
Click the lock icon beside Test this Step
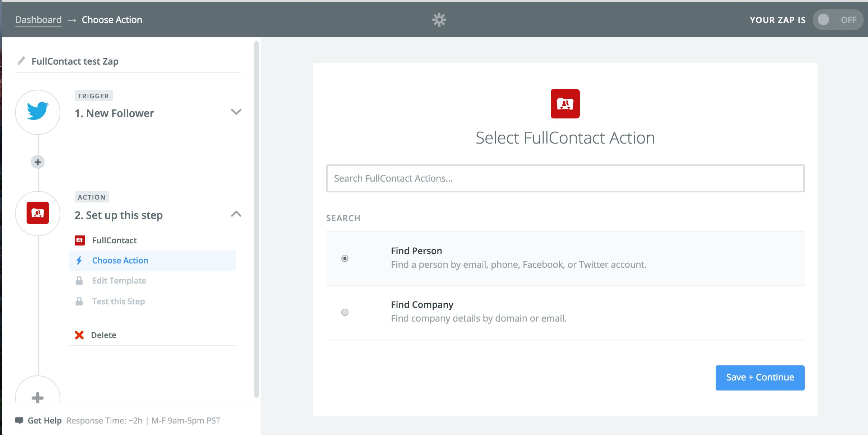(79, 301)
